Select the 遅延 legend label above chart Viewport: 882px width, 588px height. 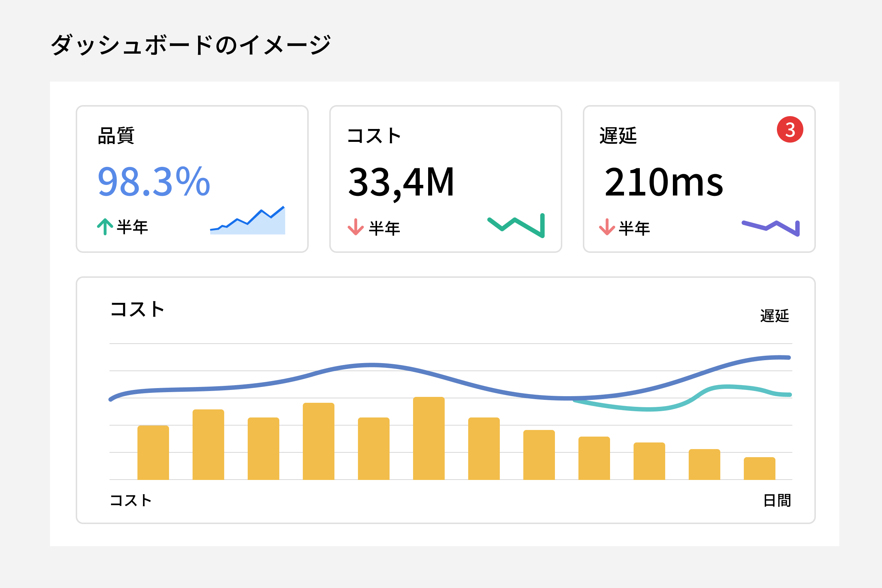pos(774,316)
